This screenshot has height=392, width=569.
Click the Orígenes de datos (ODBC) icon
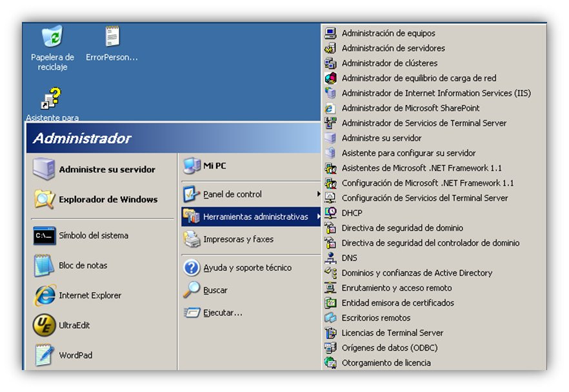tap(330, 348)
